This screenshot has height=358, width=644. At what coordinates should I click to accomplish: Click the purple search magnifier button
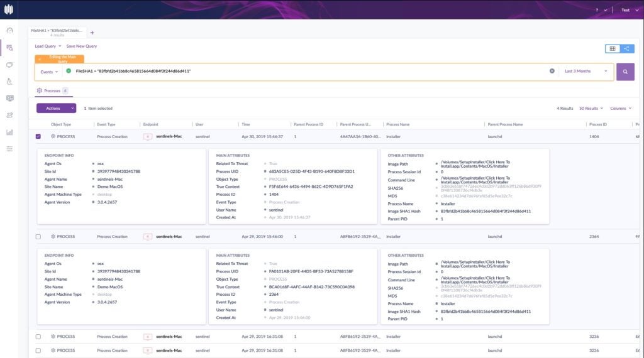[x=625, y=72]
